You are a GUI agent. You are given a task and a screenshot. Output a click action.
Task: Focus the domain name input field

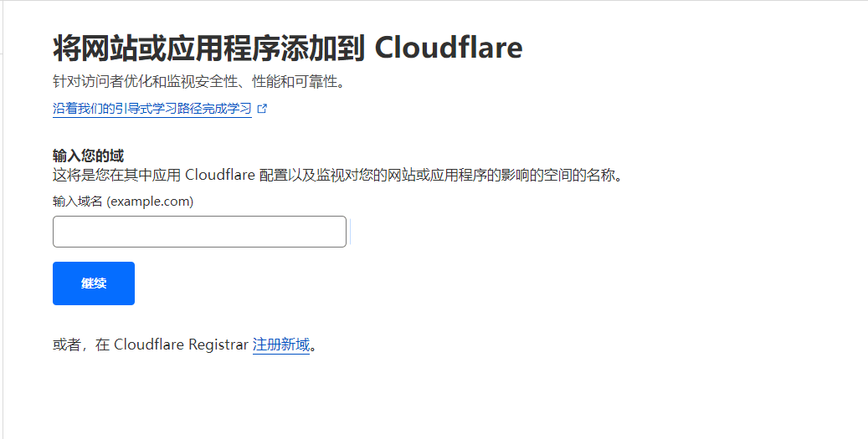pyautogui.click(x=199, y=232)
